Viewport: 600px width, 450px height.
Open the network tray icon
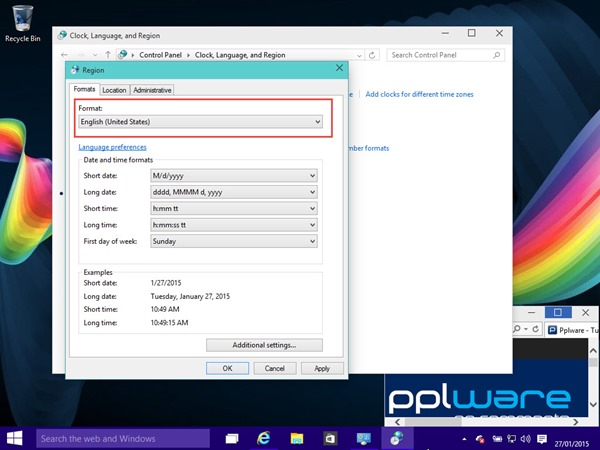pyautogui.click(x=511, y=439)
